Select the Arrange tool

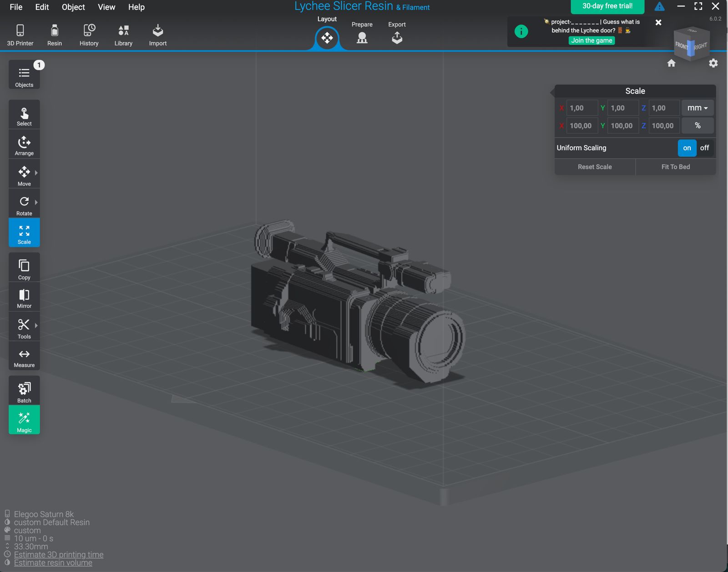click(x=24, y=145)
